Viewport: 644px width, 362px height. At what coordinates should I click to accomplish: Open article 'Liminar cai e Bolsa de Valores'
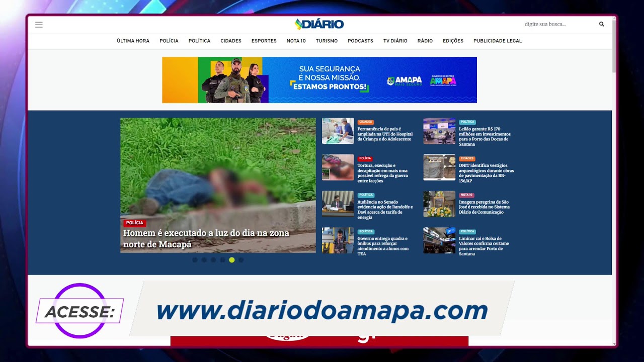click(x=484, y=246)
